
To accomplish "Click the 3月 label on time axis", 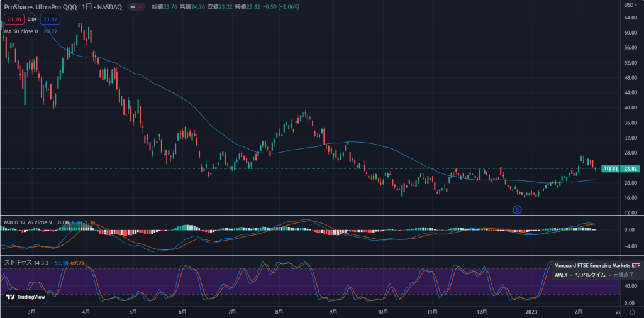I will click(32, 312).
